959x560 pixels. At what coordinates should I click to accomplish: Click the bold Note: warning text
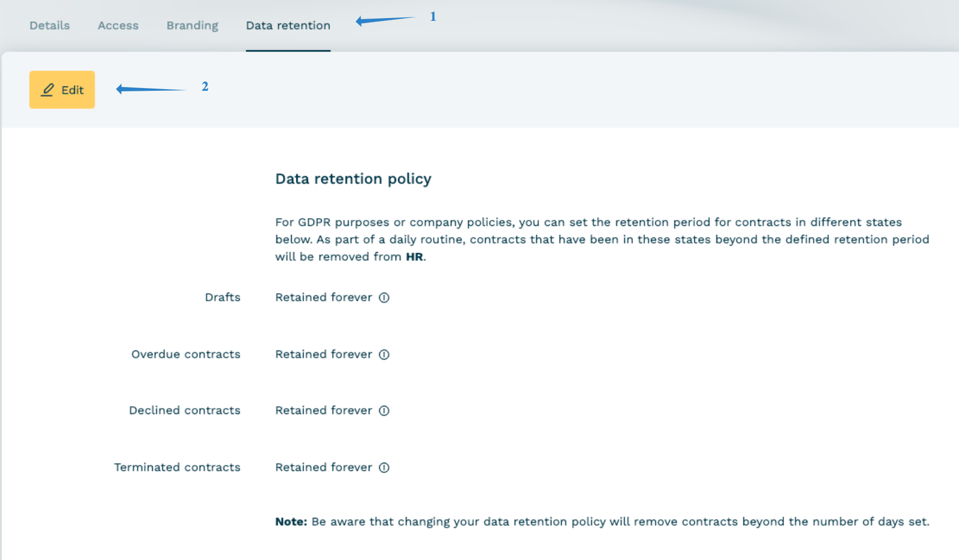tap(291, 522)
